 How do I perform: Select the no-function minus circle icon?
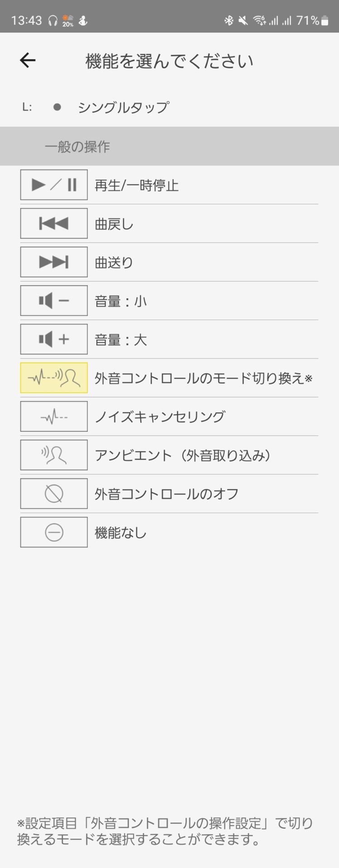pyautogui.click(x=54, y=532)
